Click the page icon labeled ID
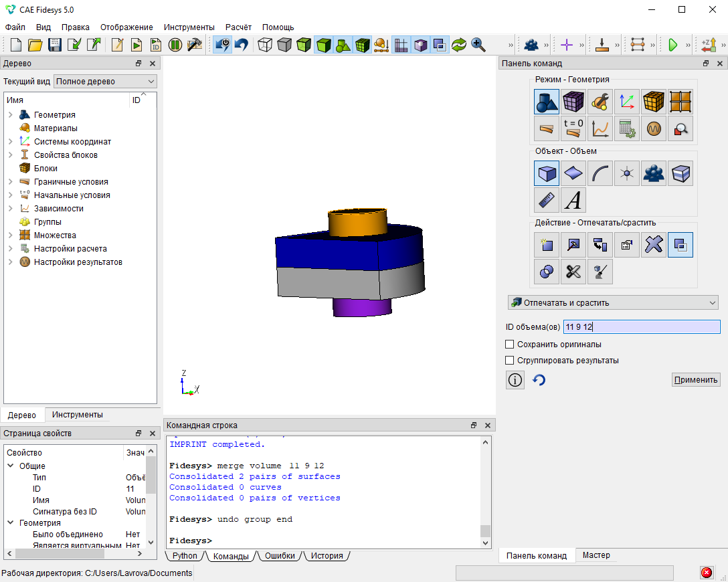 point(156,45)
